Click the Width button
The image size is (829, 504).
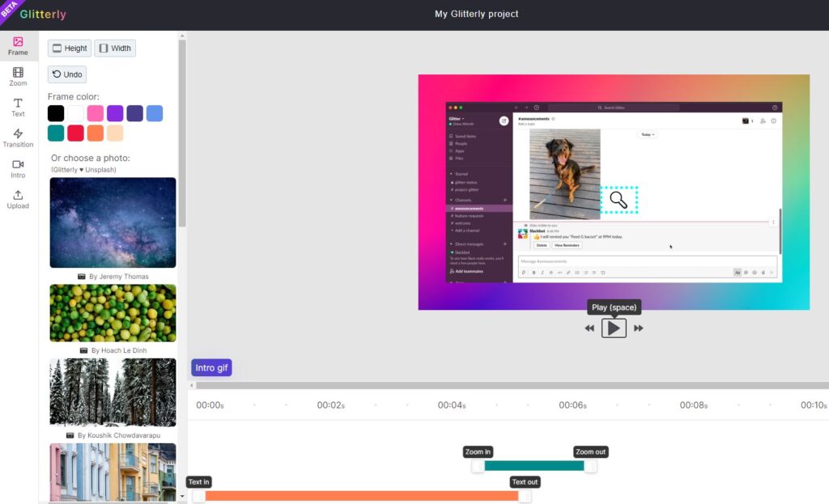point(115,49)
